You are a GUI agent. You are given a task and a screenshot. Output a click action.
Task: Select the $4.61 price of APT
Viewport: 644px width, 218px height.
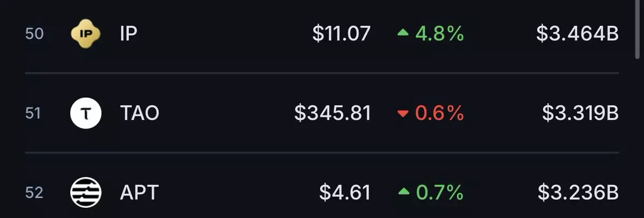point(345,192)
